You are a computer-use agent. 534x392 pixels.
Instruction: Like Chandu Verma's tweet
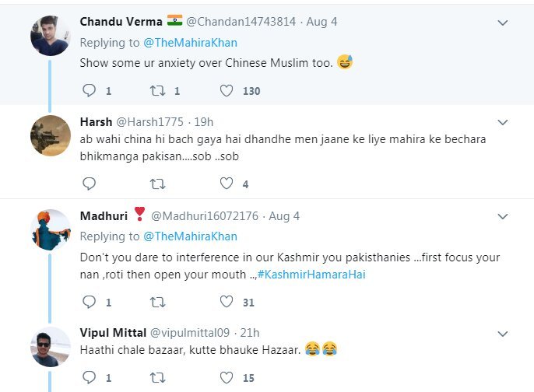click(x=227, y=91)
